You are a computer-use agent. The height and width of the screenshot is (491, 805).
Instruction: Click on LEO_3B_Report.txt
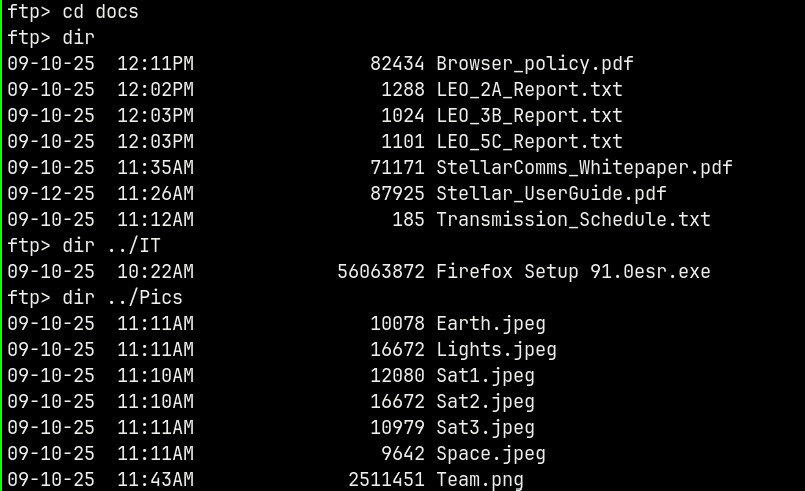[529, 116]
